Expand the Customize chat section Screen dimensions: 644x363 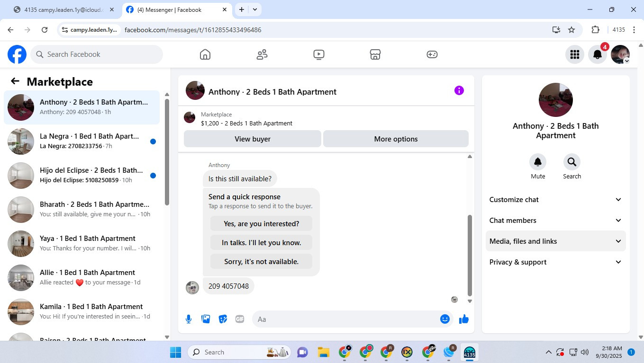[556, 200]
